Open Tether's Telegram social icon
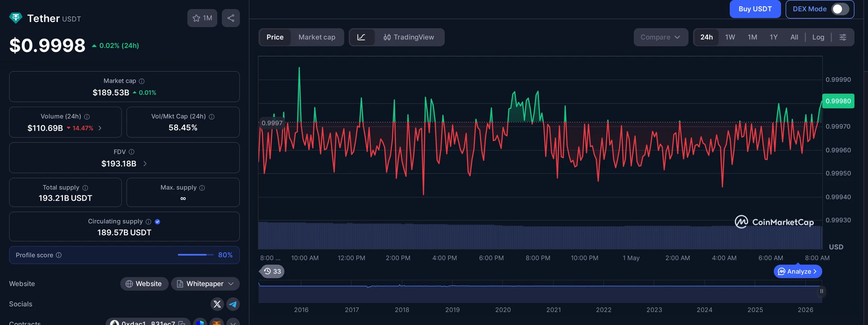The height and width of the screenshot is (325, 868). 233,304
